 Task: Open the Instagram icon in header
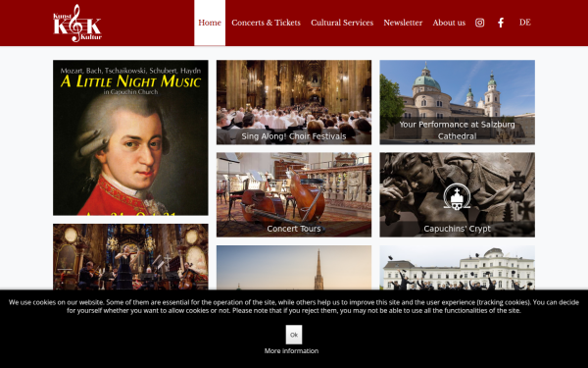[479, 23]
